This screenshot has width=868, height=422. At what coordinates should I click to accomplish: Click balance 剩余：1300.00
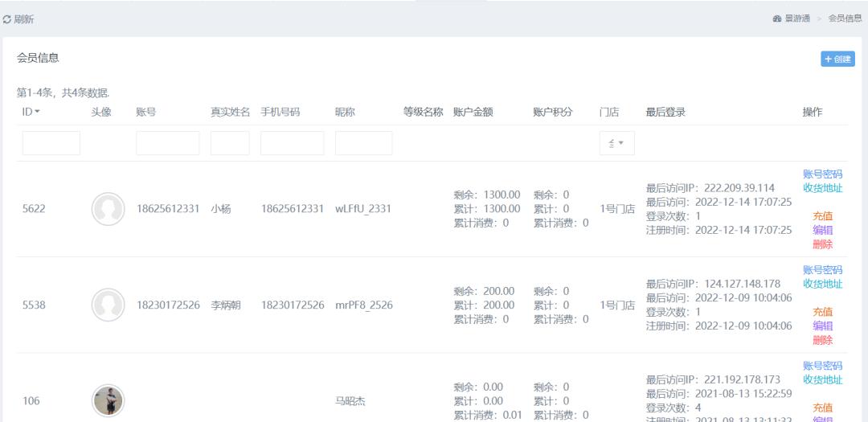point(487,195)
